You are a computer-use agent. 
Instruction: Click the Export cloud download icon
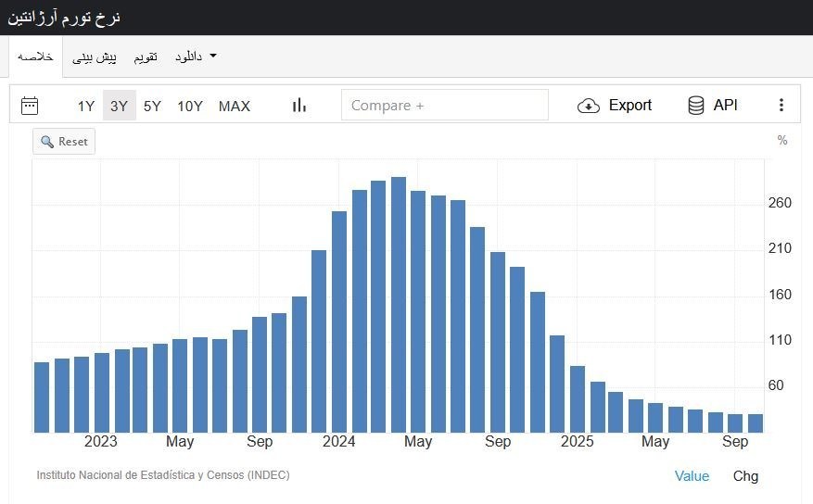point(589,106)
